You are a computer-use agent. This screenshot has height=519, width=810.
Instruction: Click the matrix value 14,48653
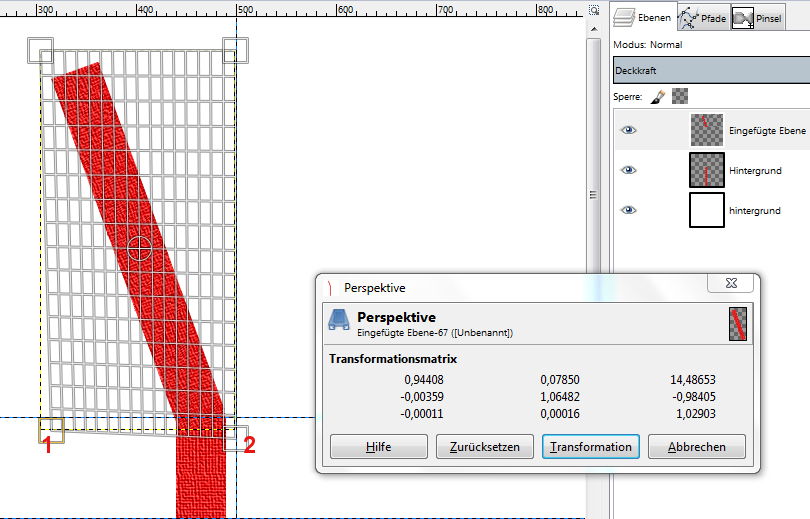[x=693, y=380]
